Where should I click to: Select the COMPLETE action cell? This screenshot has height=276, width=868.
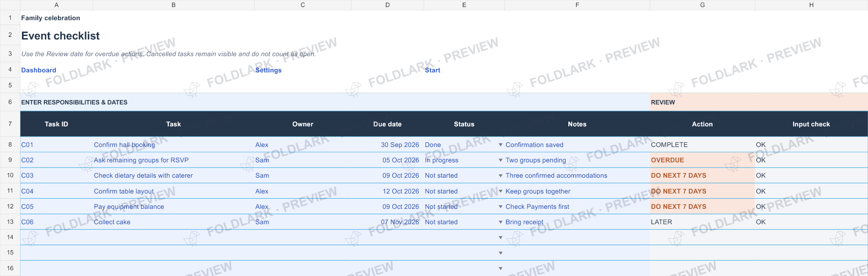pyautogui.click(x=703, y=145)
